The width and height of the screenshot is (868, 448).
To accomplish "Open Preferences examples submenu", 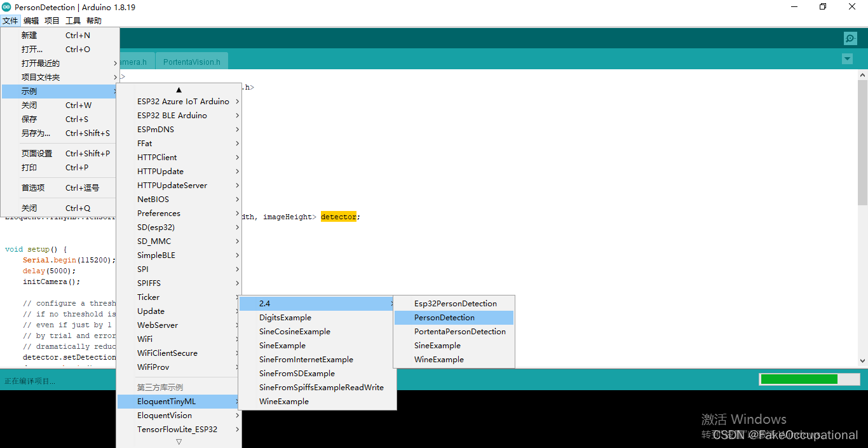I will coord(179,214).
